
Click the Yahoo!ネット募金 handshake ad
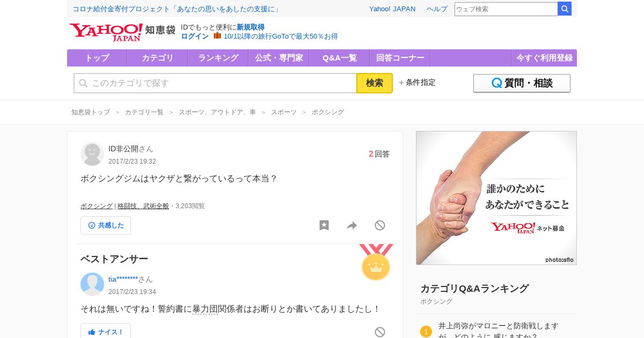click(496, 198)
